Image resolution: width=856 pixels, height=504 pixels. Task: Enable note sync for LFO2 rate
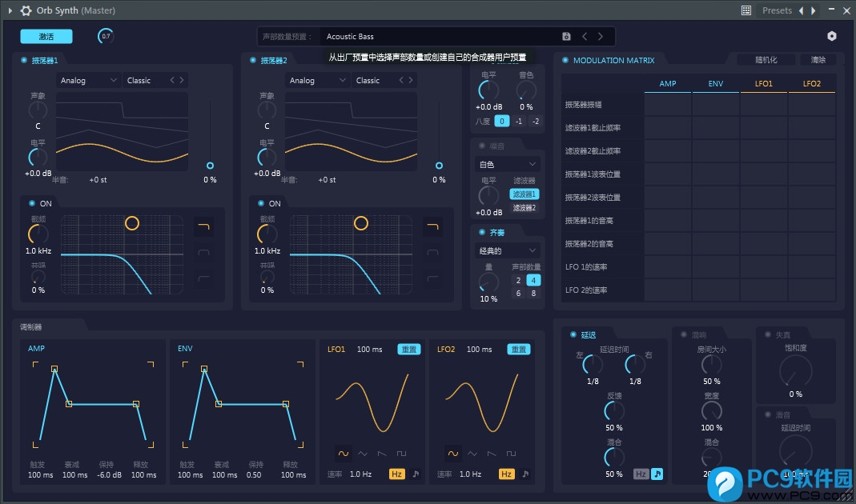coord(526,474)
